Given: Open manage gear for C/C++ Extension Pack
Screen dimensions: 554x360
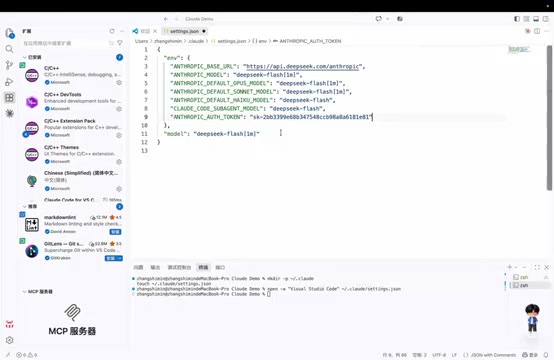Looking at the screenshot, I should click(119, 135).
